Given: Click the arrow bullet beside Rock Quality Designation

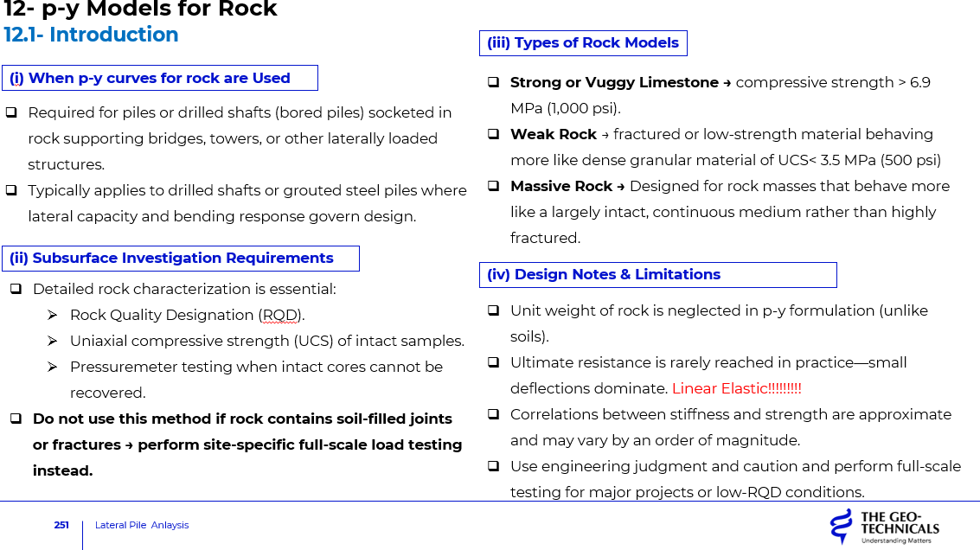Looking at the screenshot, I should [53, 315].
